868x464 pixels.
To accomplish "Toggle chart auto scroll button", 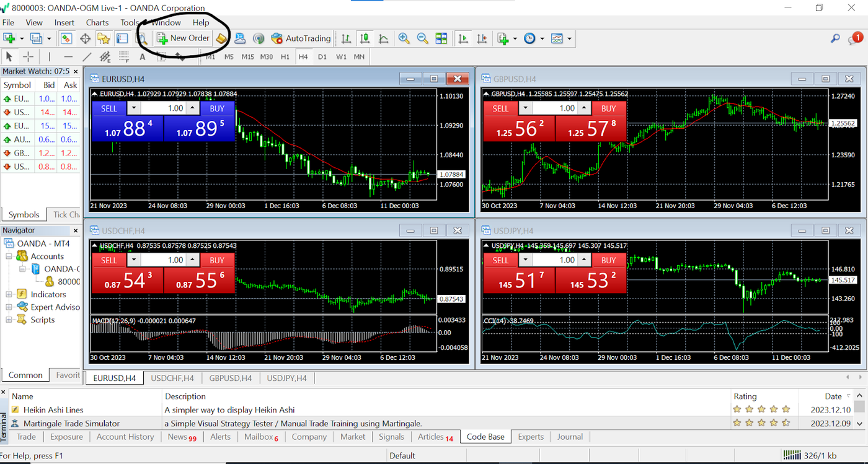I will click(x=463, y=38).
